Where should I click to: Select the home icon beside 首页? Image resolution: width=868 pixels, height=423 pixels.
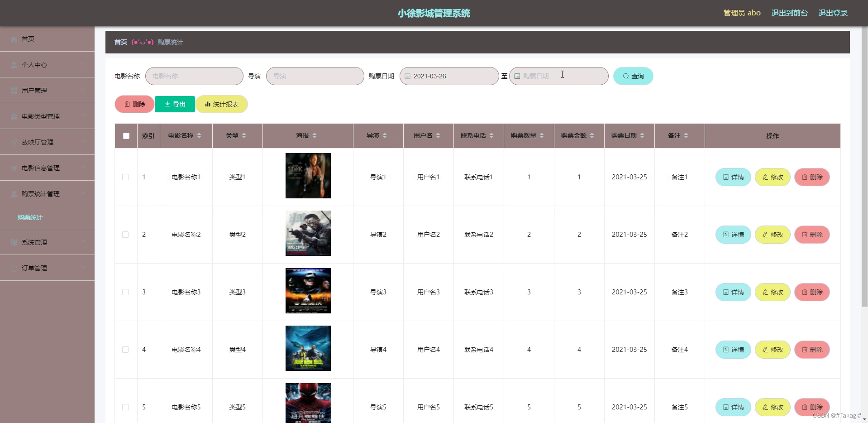click(14, 39)
